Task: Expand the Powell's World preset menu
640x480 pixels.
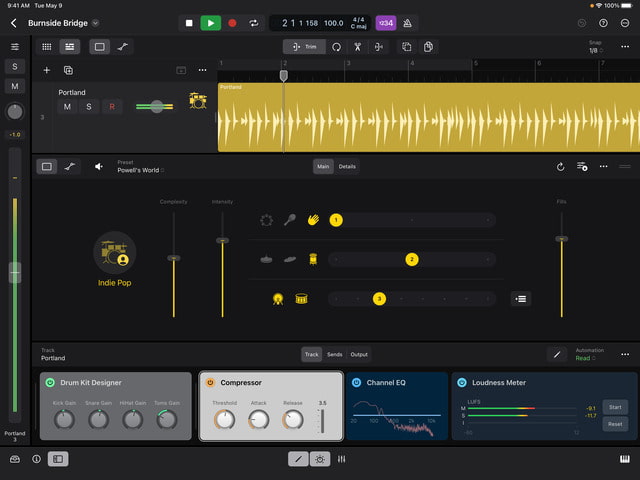Action: coord(140,170)
